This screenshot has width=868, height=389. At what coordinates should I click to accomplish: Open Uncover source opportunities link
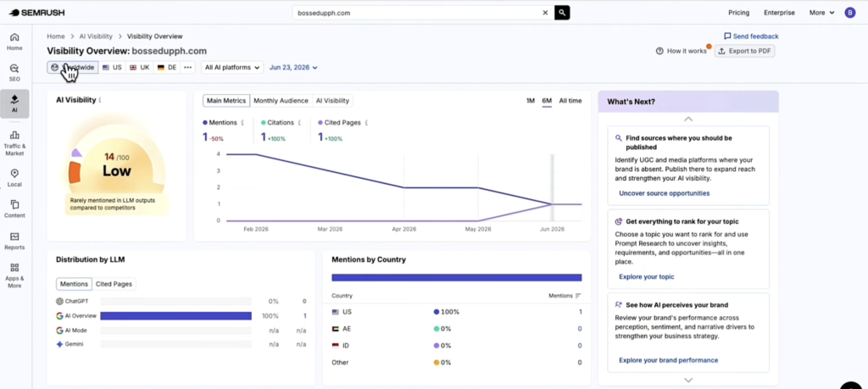665,193
